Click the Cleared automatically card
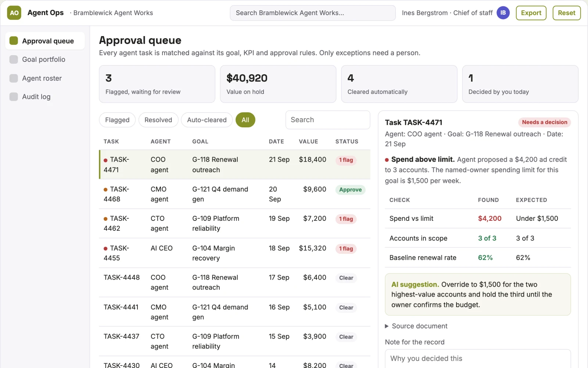588x368 pixels. [399, 84]
